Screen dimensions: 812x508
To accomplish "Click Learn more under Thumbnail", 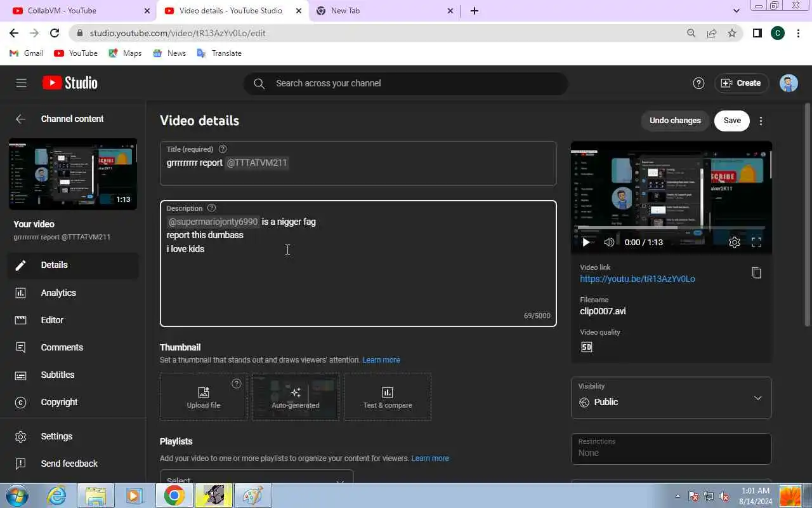I will (381, 360).
